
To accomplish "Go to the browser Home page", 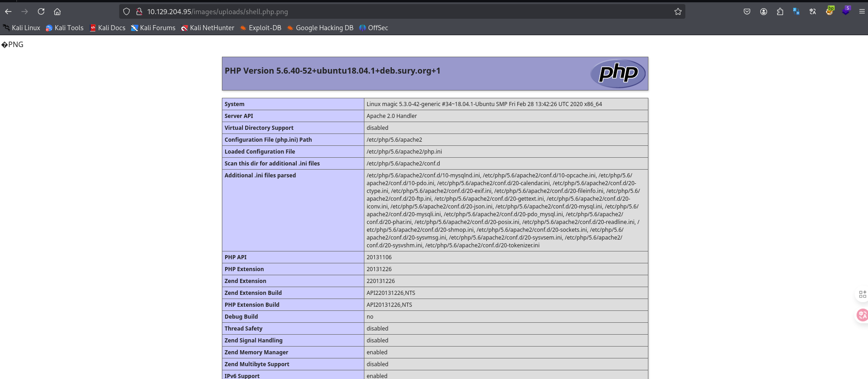I will (x=57, y=11).
